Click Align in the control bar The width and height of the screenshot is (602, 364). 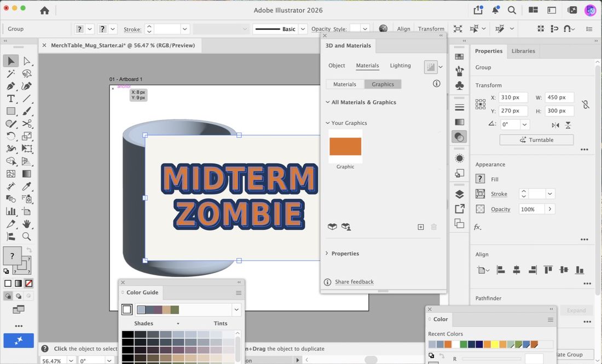coord(403,29)
